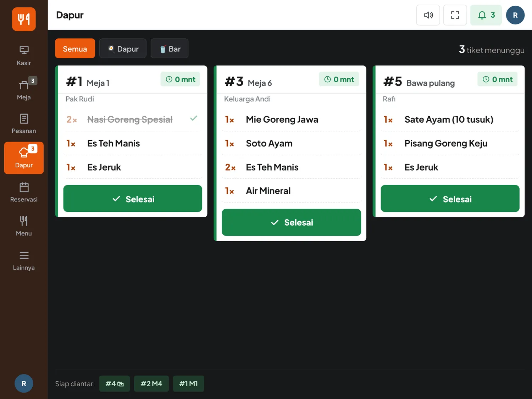
Task: Click the Keluarga Andi customer name
Action: click(x=247, y=99)
